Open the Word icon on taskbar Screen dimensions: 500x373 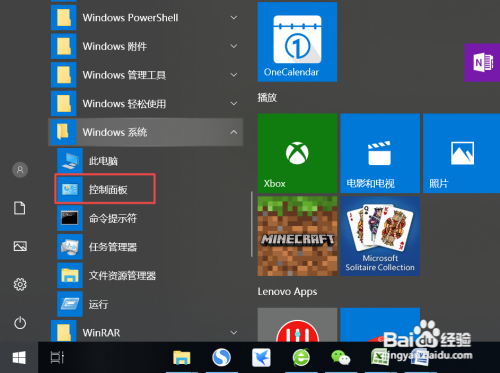(419, 358)
